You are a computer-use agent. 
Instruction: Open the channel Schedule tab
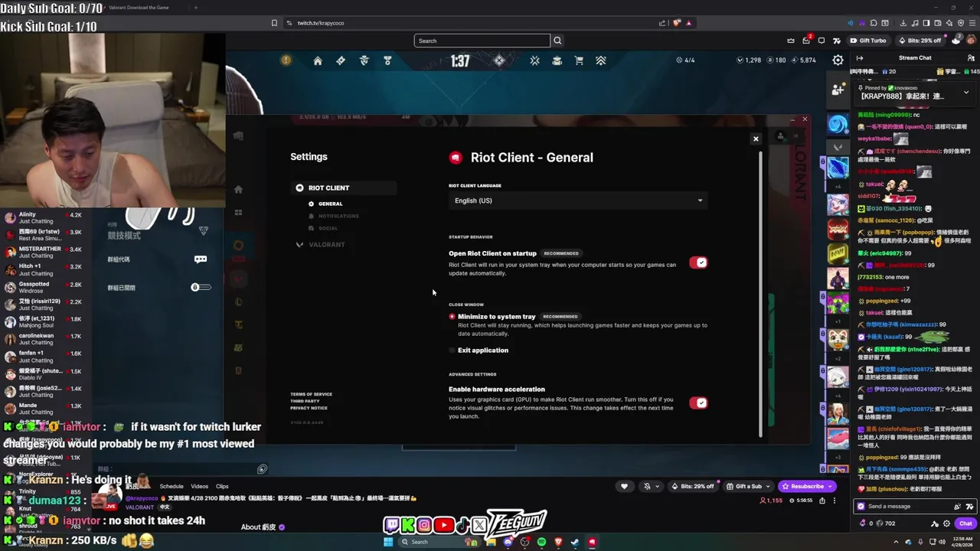(171, 486)
